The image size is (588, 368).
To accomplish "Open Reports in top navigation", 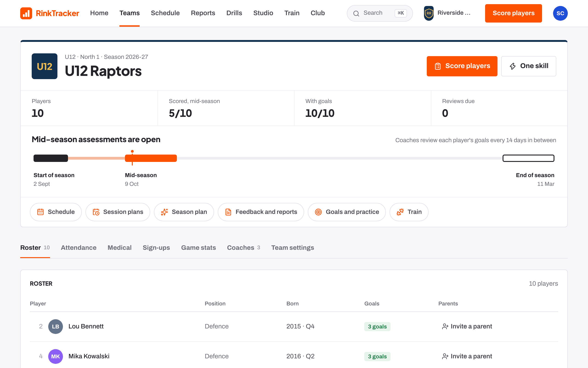I will point(203,13).
